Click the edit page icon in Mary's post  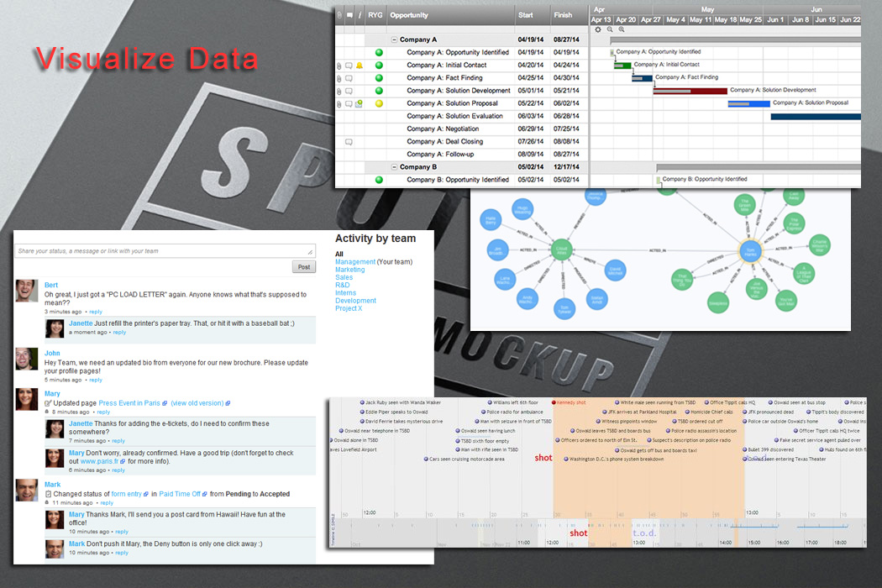pos(48,403)
